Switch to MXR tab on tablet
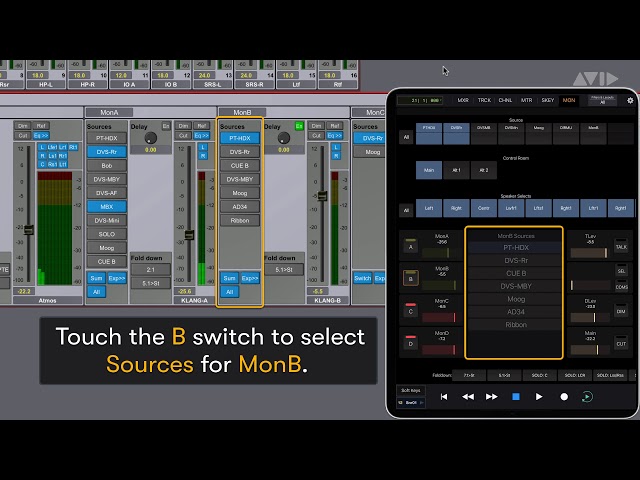 click(x=463, y=100)
